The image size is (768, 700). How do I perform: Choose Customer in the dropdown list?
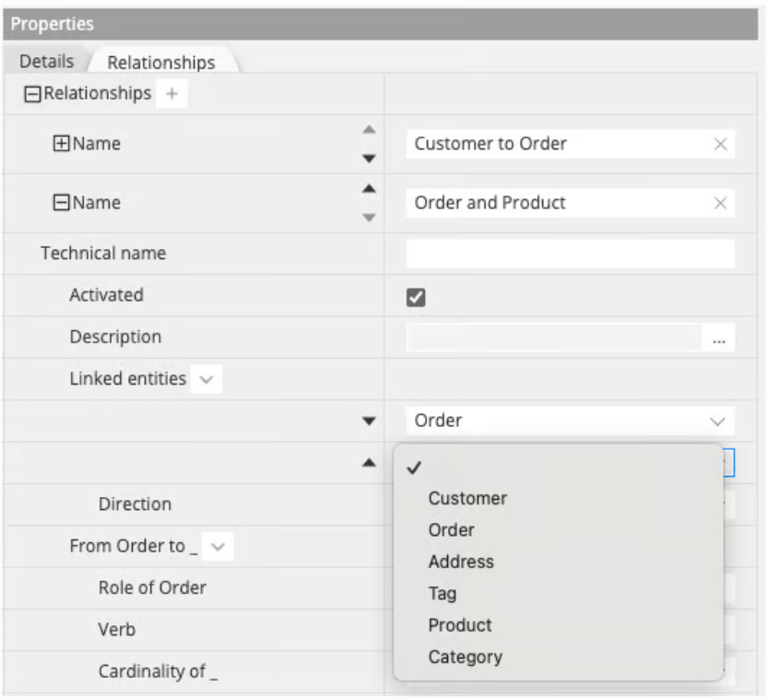[x=467, y=498]
